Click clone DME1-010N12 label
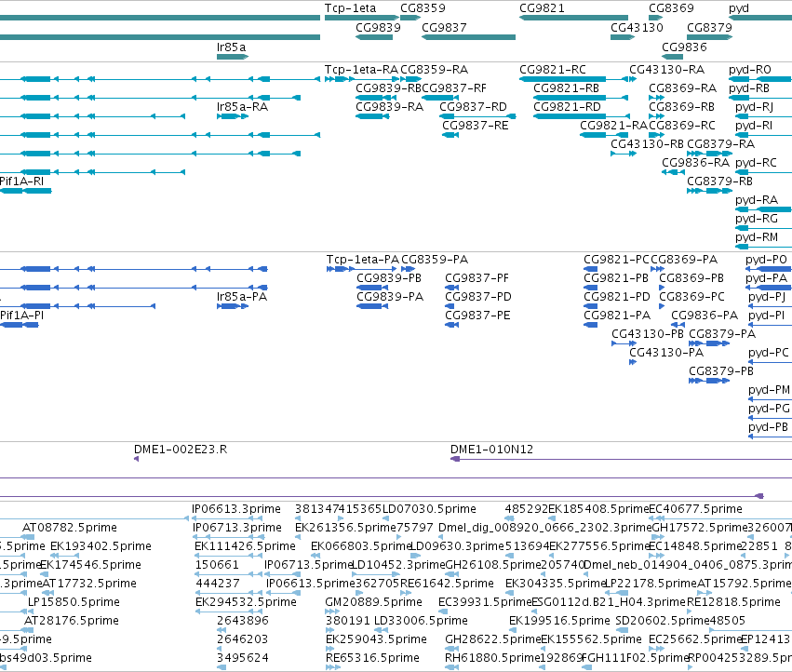The height and width of the screenshot is (672, 792). click(x=491, y=450)
